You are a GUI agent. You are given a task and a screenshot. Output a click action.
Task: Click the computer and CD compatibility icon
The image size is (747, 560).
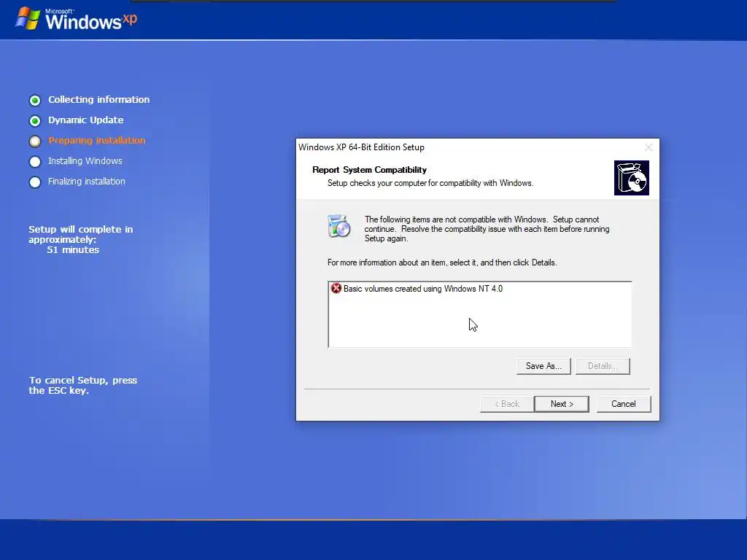click(x=338, y=226)
